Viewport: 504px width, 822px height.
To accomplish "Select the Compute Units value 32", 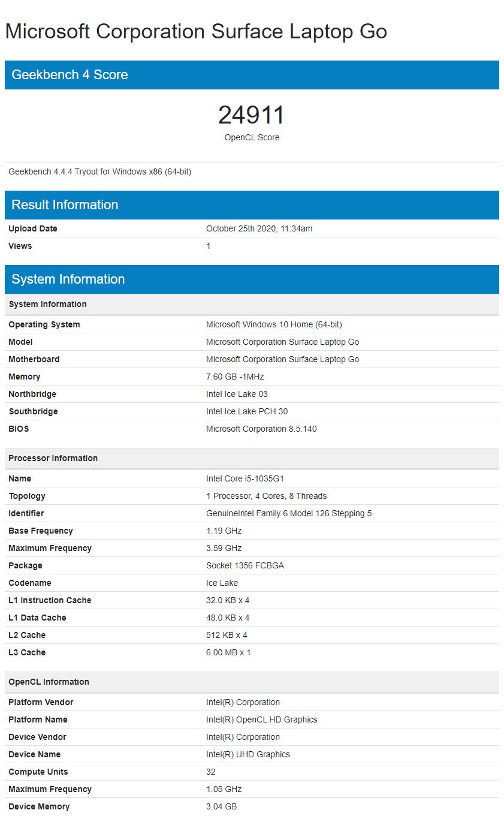I will [211, 772].
